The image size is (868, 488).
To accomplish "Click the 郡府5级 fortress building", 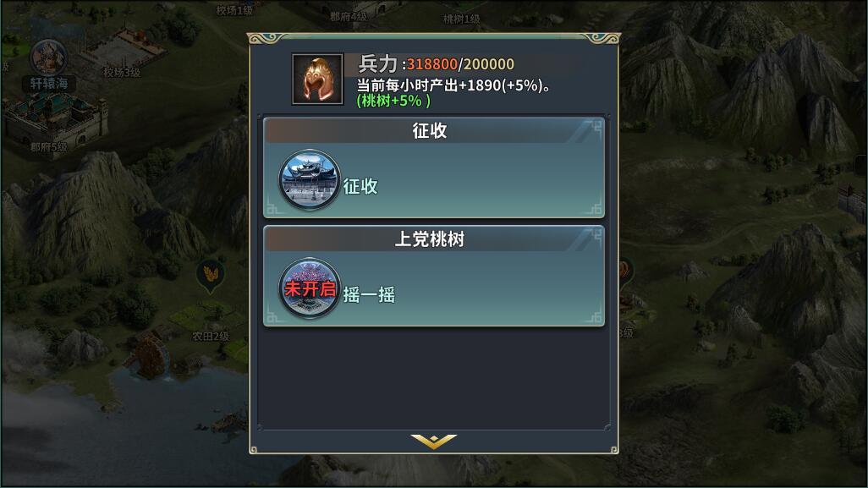I will click(55, 123).
